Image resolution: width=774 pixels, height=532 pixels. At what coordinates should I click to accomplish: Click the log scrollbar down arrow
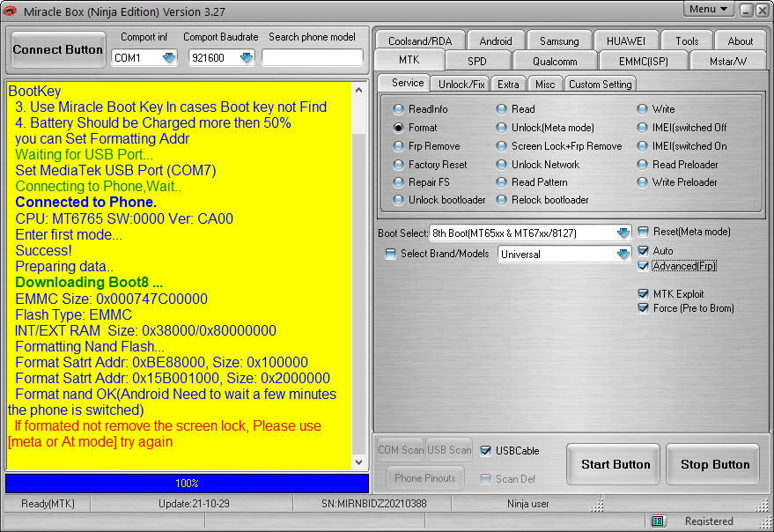(359, 462)
